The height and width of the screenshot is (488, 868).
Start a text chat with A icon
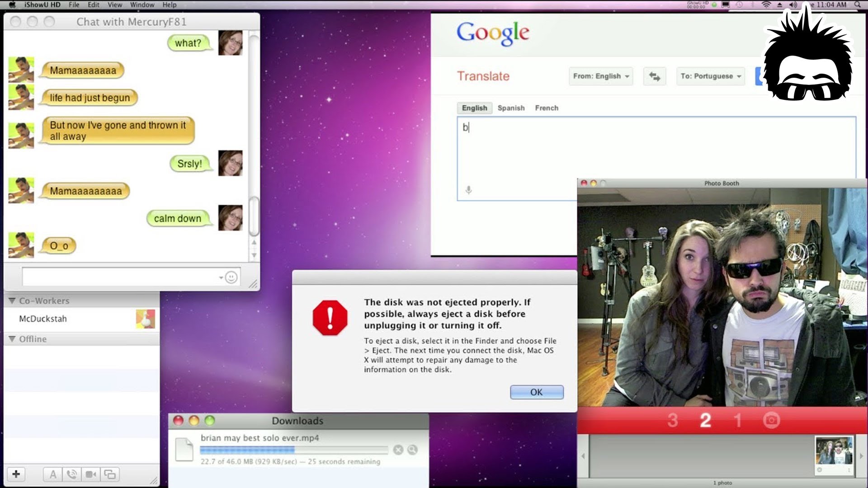click(53, 474)
